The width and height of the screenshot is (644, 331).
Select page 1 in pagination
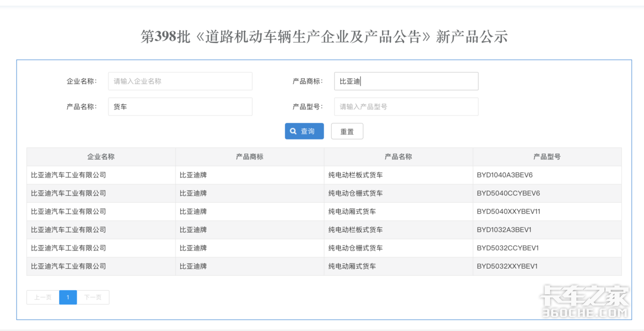68,297
